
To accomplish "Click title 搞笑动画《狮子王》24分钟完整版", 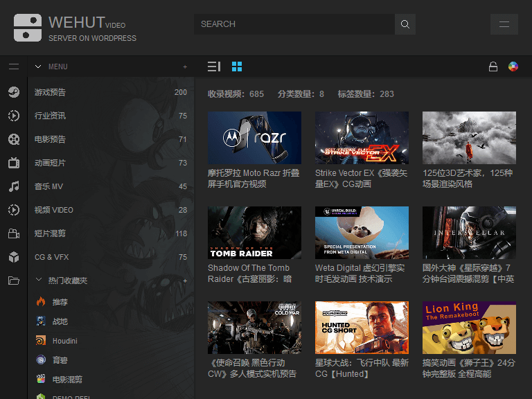I will coord(469,369).
